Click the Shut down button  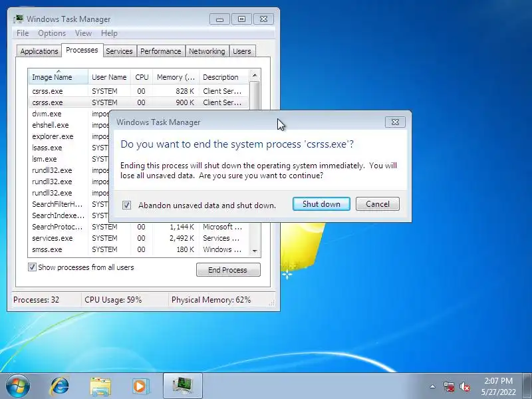pyautogui.click(x=321, y=204)
